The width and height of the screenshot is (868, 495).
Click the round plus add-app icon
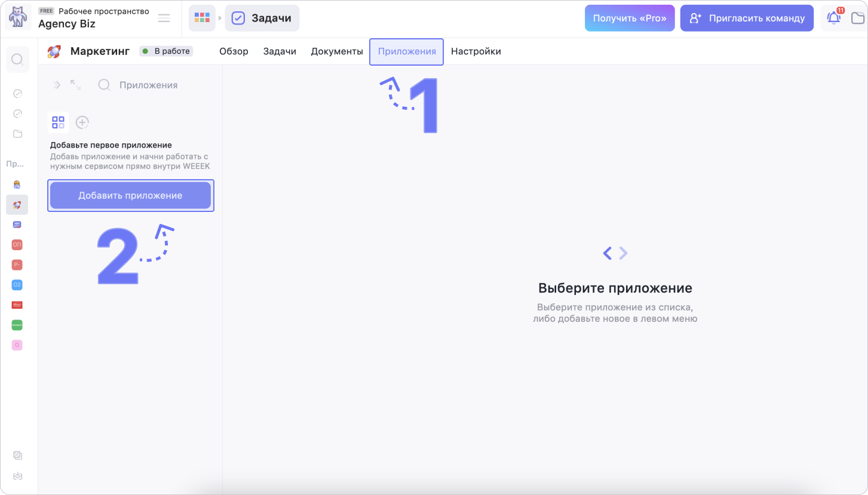point(82,122)
